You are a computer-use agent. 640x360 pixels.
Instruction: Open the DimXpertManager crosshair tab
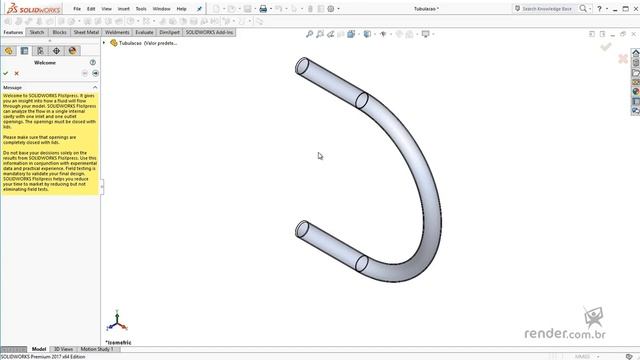point(56,51)
